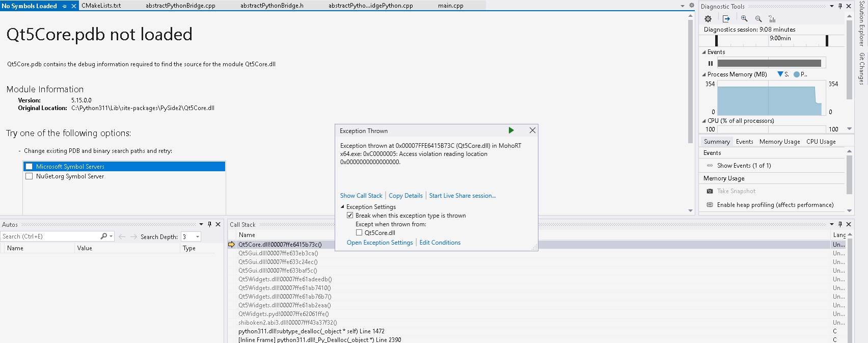The height and width of the screenshot is (343, 868).
Task: Pause the Events timeline recording
Action: coord(711,63)
